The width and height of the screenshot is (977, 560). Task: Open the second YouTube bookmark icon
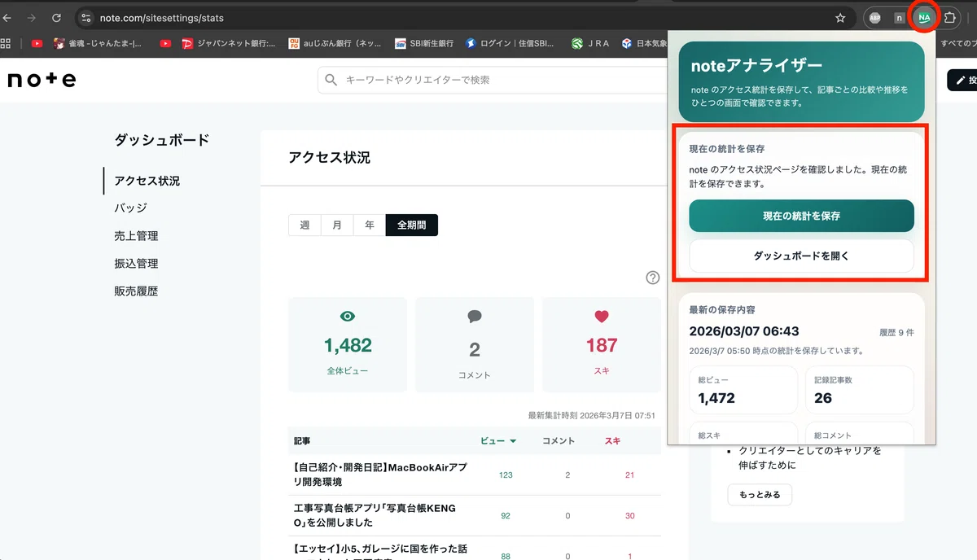click(x=166, y=43)
